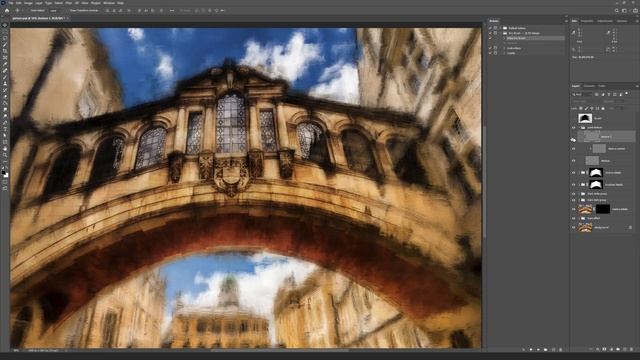Open the File menu
The width and height of the screenshot is (640, 360).
point(11,3)
